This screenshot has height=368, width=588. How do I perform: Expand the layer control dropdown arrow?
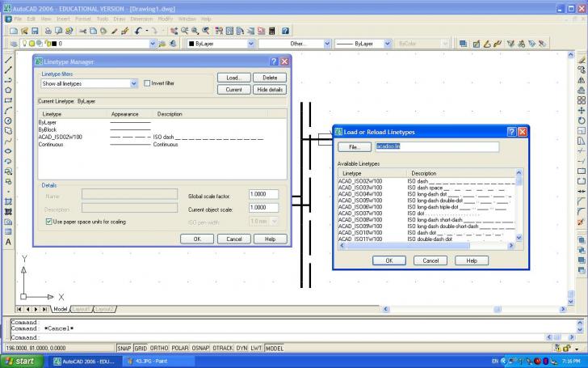coord(152,44)
